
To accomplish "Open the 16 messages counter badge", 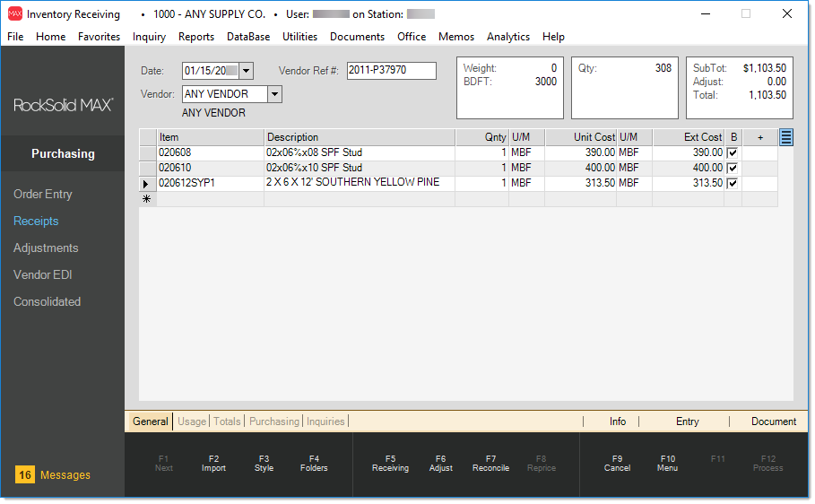I will (x=25, y=475).
